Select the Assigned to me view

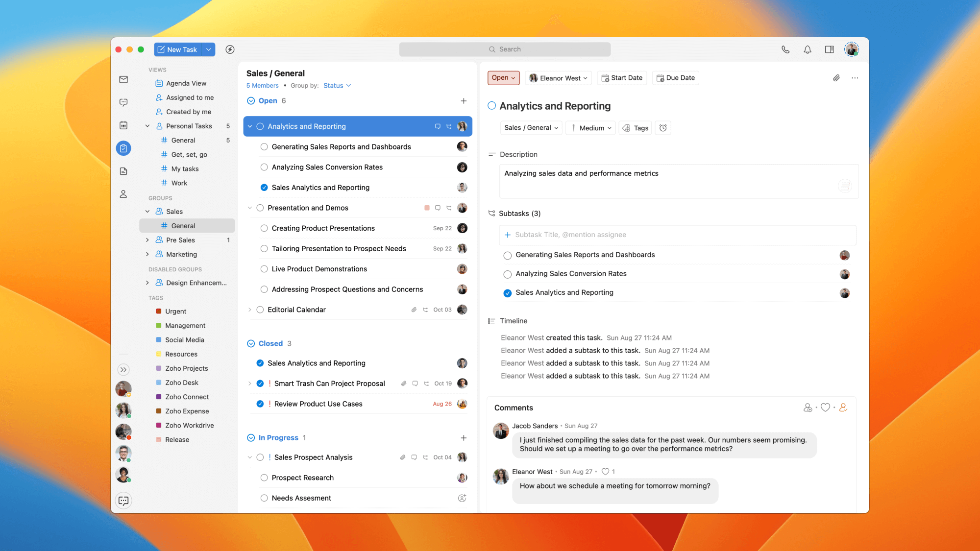tap(190, 97)
